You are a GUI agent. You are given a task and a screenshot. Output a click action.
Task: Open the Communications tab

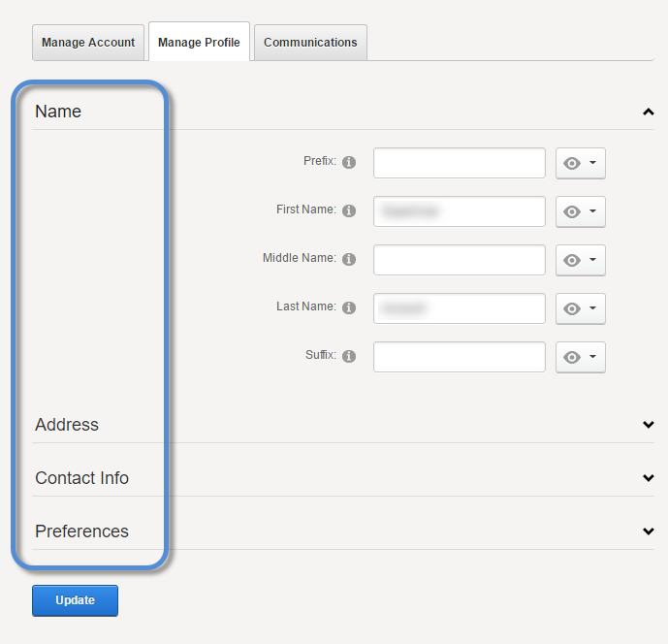pos(310,43)
